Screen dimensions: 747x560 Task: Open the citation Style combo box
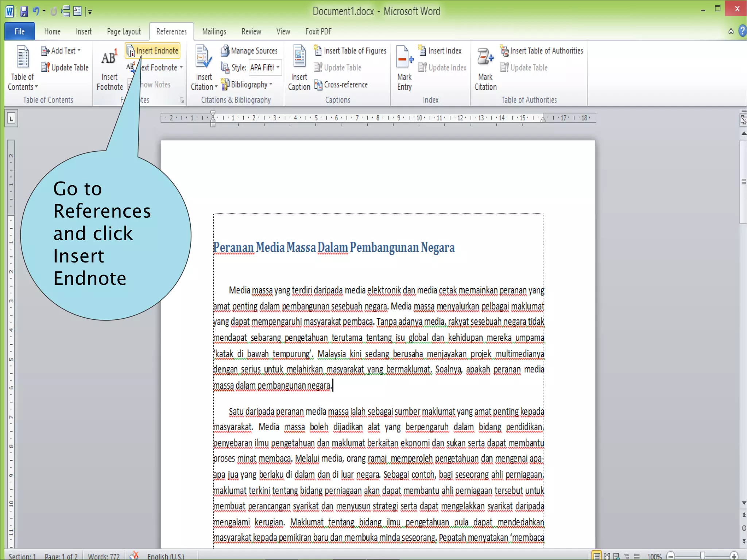pos(265,67)
